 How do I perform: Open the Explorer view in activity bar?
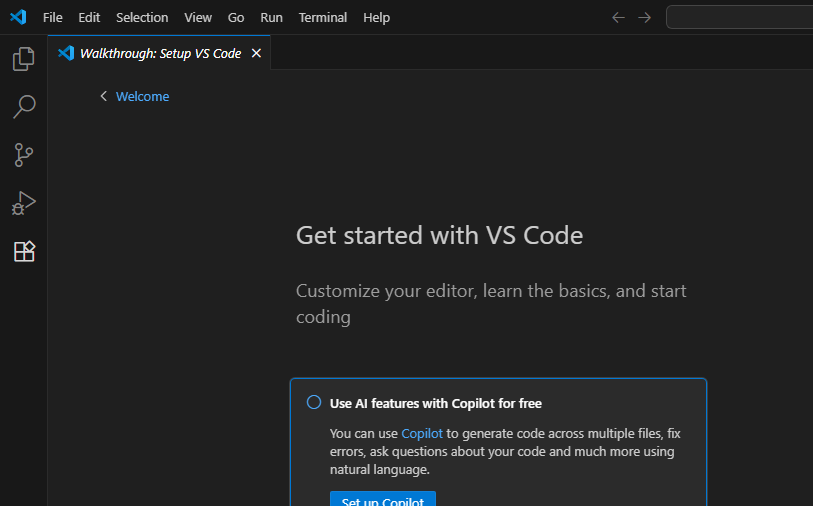click(x=23, y=60)
